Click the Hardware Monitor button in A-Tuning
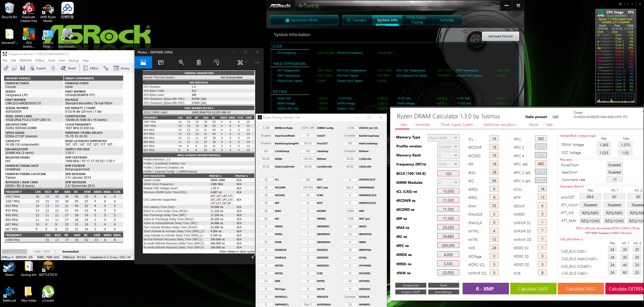Screen dimensions: 644x307 (500, 36)
